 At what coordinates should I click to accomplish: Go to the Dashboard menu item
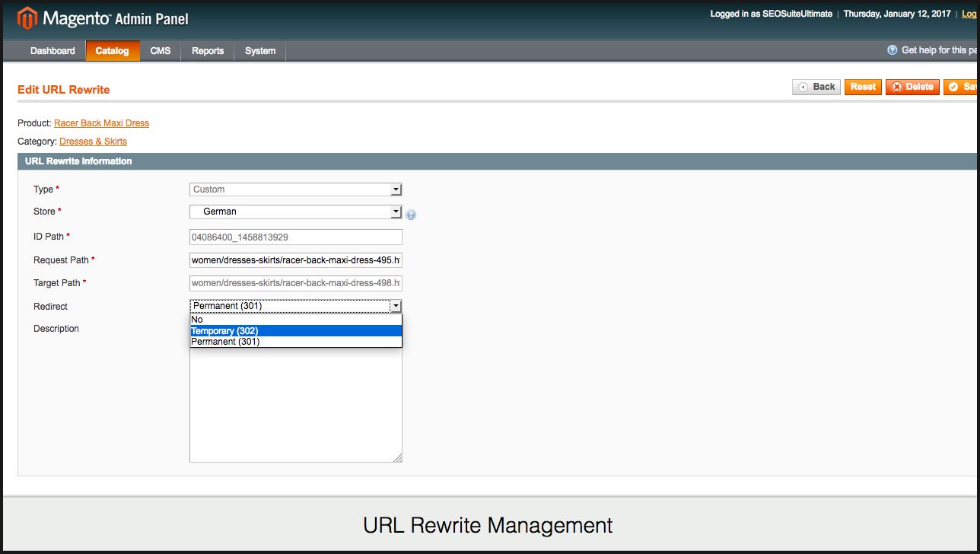pyautogui.click(x=52, y=51)
